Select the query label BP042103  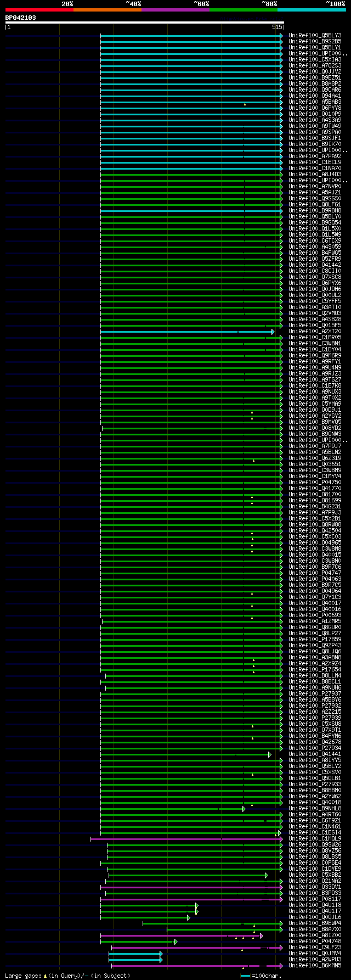pos(21,18)
